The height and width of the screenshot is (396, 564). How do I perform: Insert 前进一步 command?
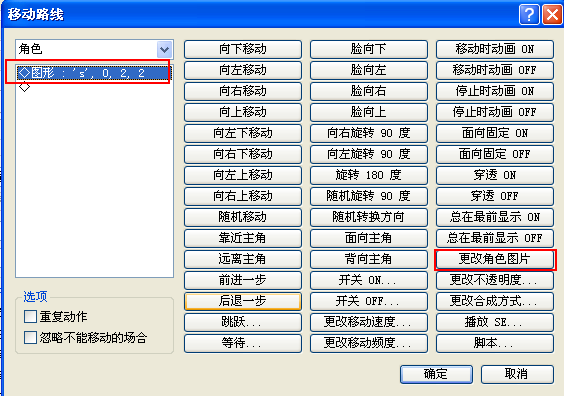coord(243,280)
